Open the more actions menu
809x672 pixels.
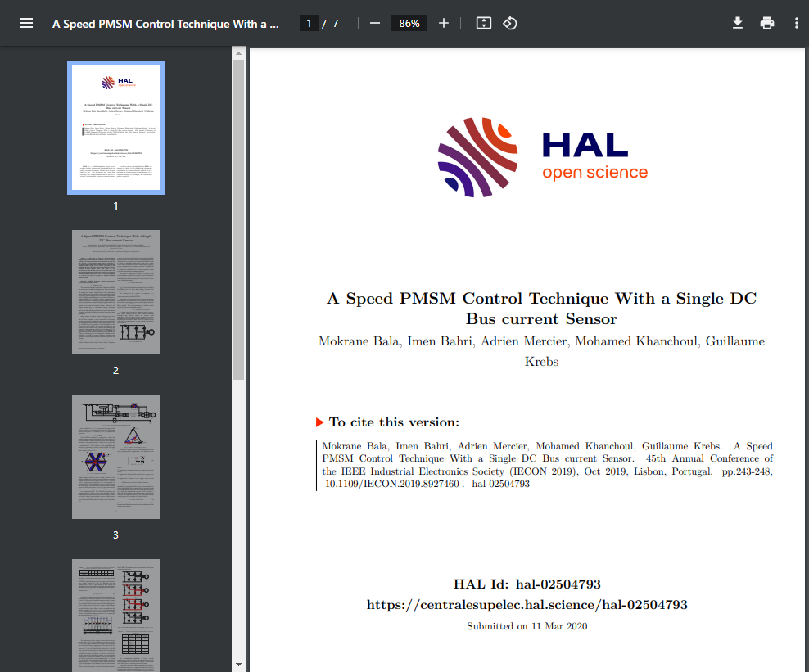tap(796, 23)
